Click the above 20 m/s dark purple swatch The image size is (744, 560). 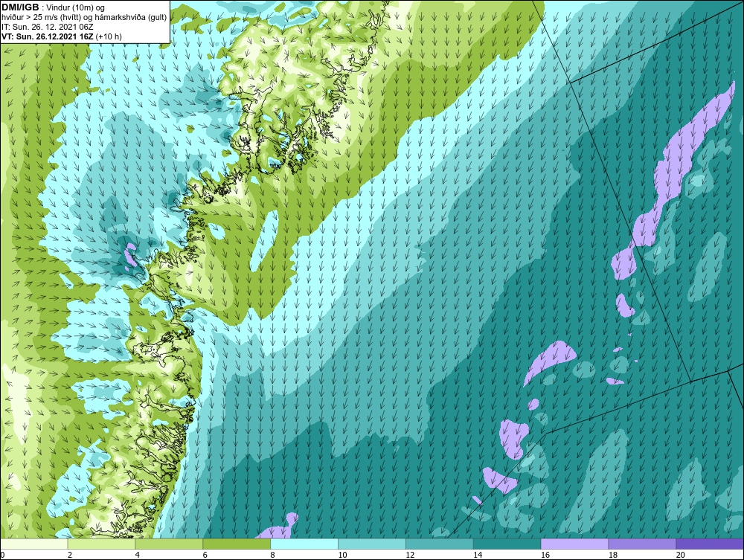pos(710,544)
